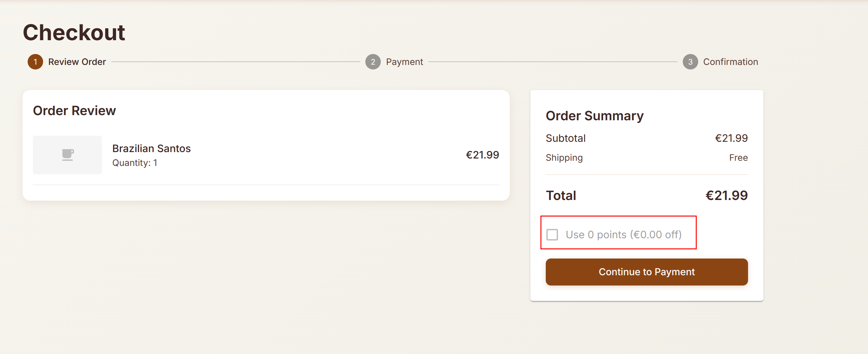Screen dimensions: 868x354
Task: Click the Shipping label in summary
Action: point(564,158)
